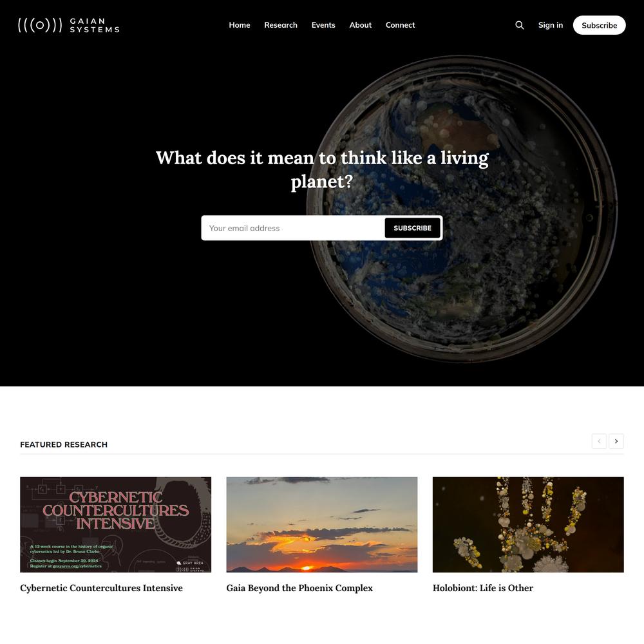Click the black SUBSCRIBE button in hero
Viewport: 644px width, 644px height.
click(x=412, y=228)
